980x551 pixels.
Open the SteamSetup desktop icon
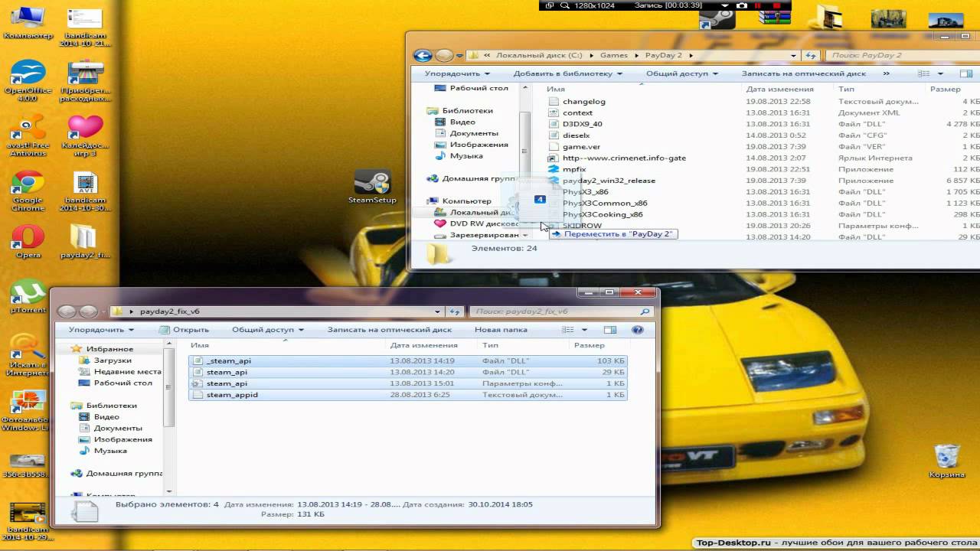pyautogui.click(x=372, y=184)
